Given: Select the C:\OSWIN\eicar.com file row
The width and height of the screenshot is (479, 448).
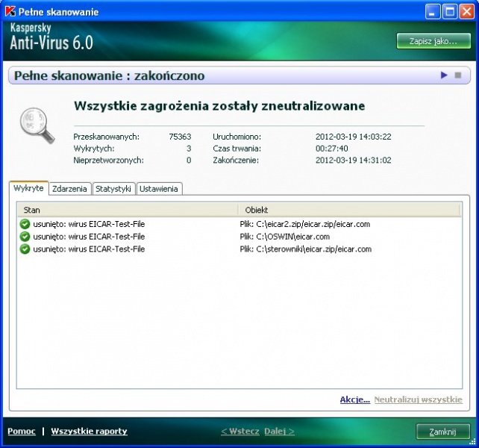Looking at the screenshot, I should (305, 237).
